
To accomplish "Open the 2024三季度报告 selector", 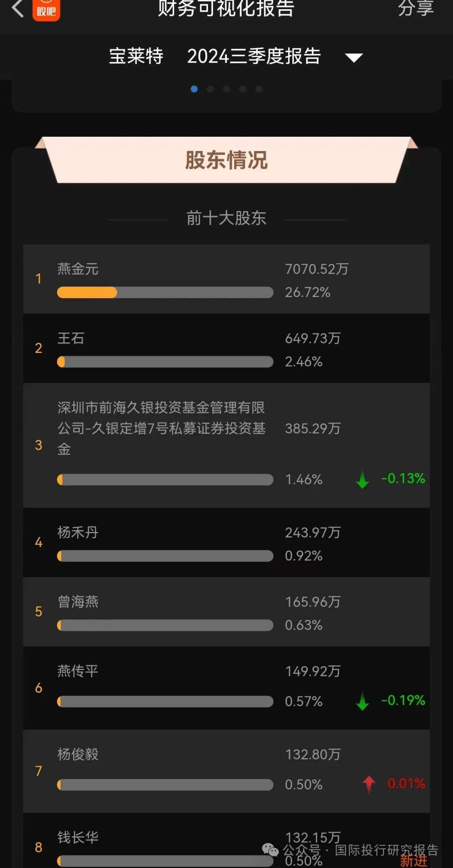I will click(x=254, y=57).
